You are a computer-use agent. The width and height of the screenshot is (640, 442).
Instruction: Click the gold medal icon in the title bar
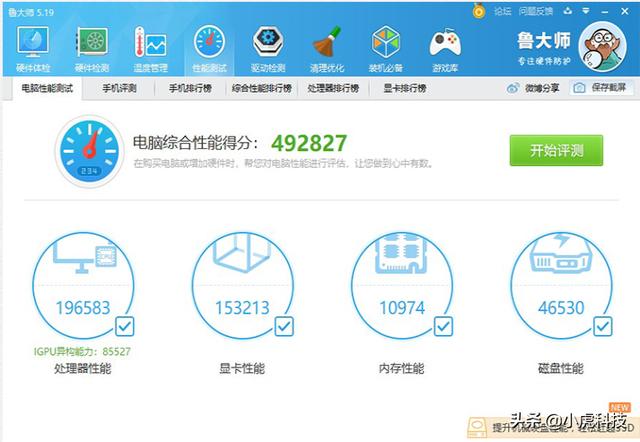(479, 11)
